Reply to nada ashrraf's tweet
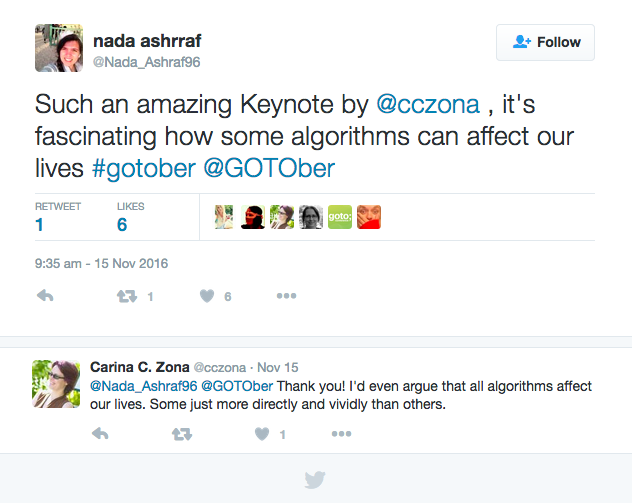 click(45, 296)
